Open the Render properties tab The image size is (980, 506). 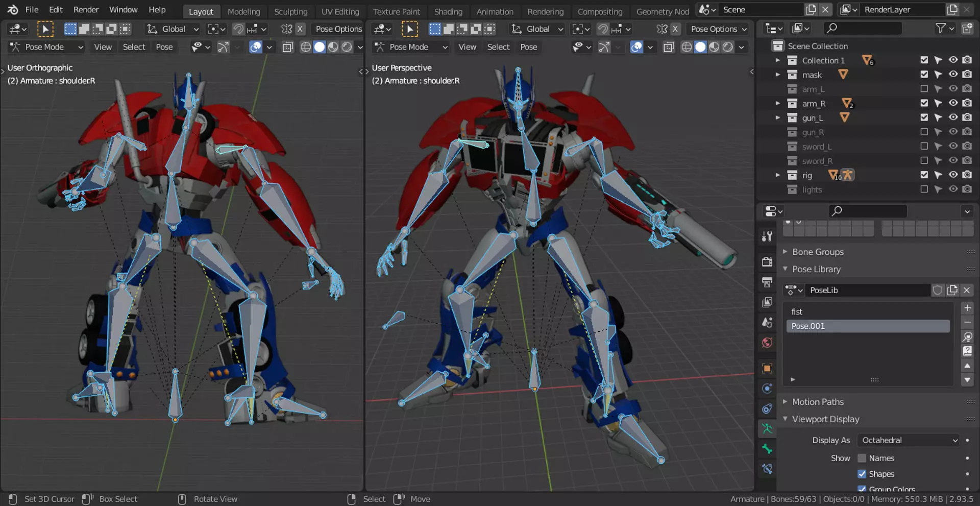tap(767, 261)
